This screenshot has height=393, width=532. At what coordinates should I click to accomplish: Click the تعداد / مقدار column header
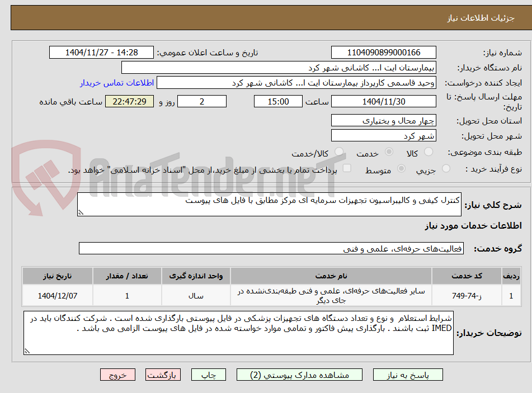[127, 276]
